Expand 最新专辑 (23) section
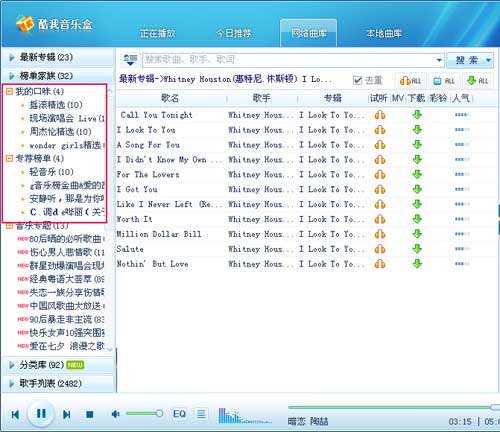The height and width of the screenshot is (432, 500). tap(58, 57)
